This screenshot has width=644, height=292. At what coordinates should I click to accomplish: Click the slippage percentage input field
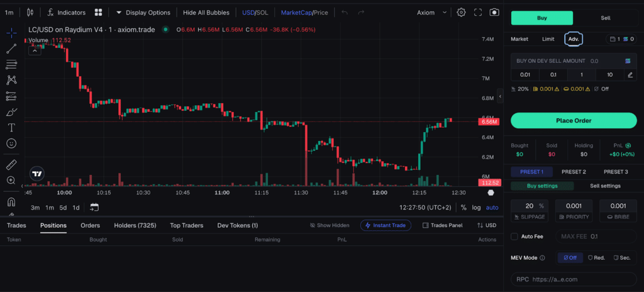point(531,206)
